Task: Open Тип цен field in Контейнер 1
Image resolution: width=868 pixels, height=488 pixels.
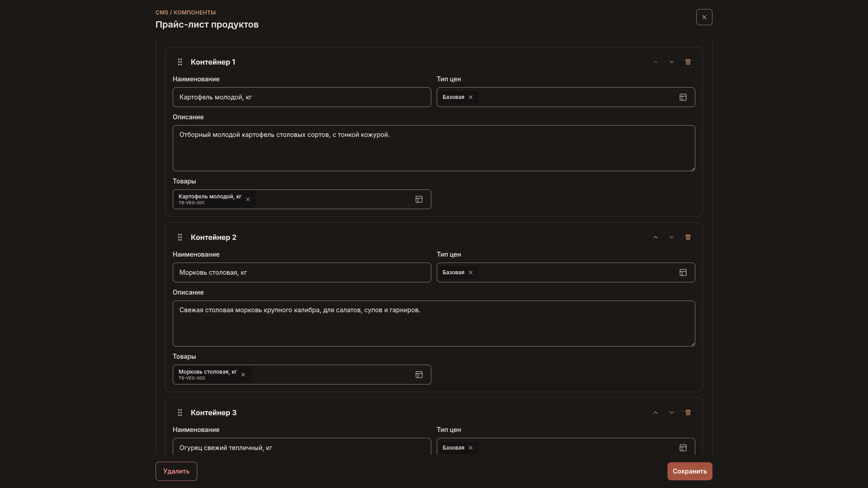Action: coord(565,97)
